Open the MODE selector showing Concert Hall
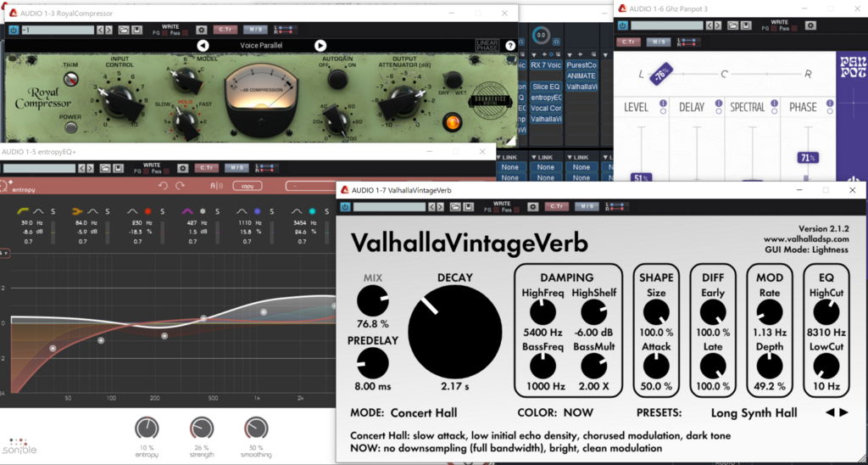This screenshot has width=868, height=465. [x=424, y=412]
